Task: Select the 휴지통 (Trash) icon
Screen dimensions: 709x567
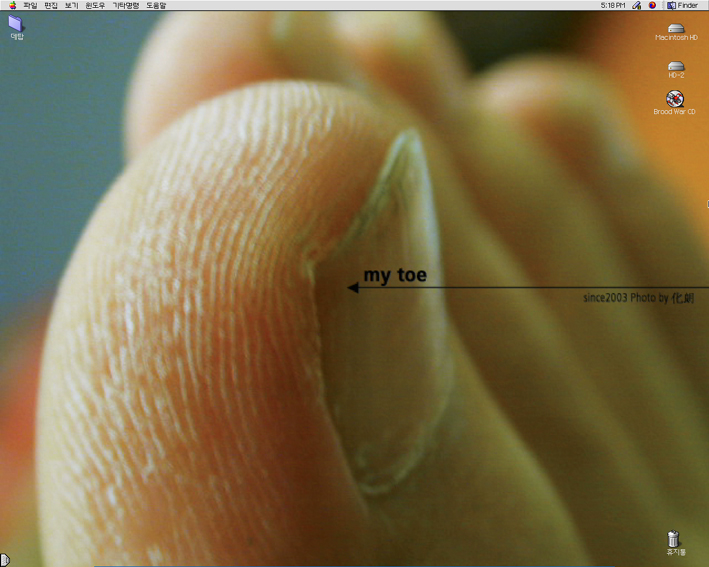Action: point(676,539)
